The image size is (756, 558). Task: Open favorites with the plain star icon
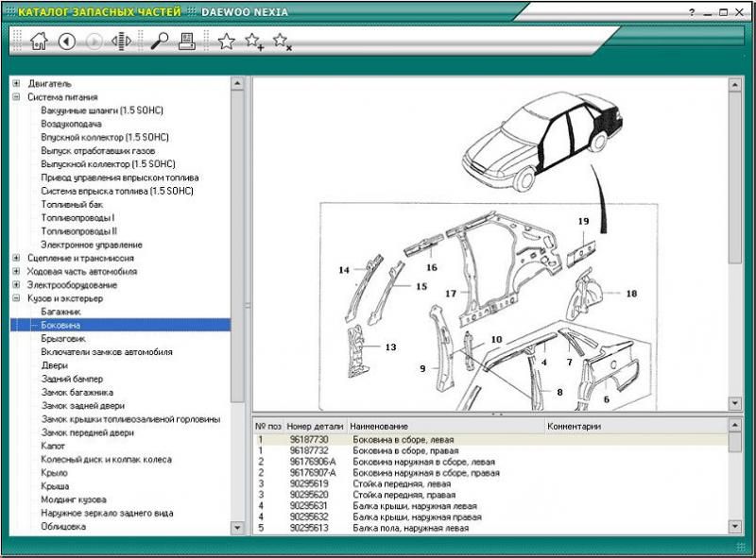coord(227,41)
